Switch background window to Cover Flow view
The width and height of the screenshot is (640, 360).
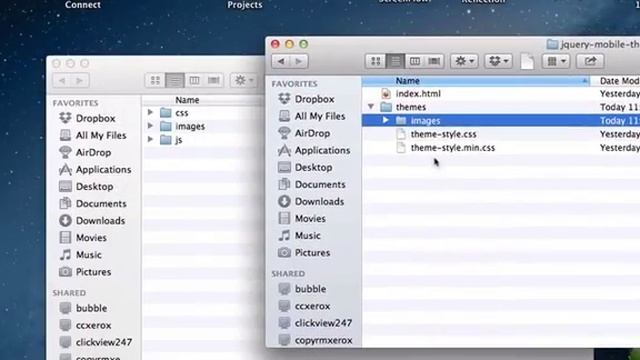pyautogui.click(x=214, y=80)
